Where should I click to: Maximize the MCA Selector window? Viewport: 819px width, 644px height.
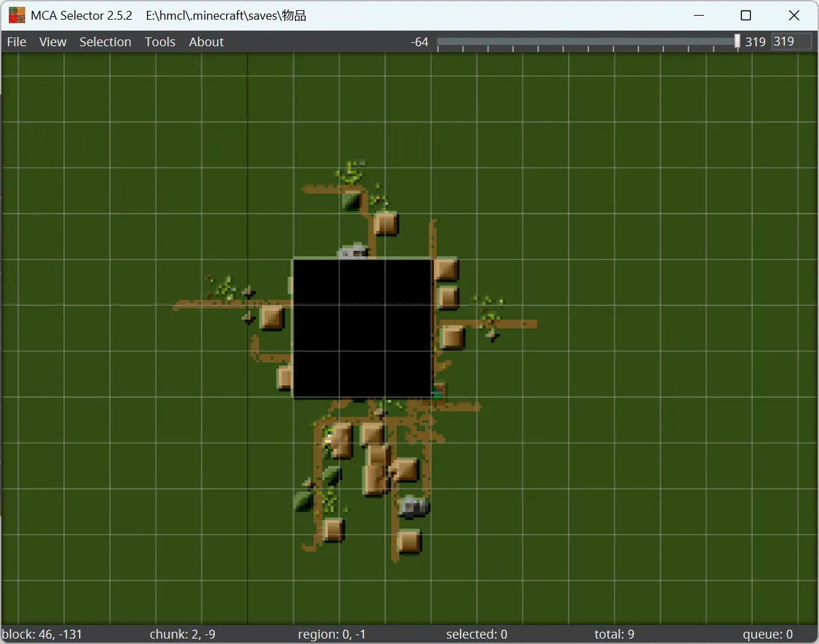point(746,15)
